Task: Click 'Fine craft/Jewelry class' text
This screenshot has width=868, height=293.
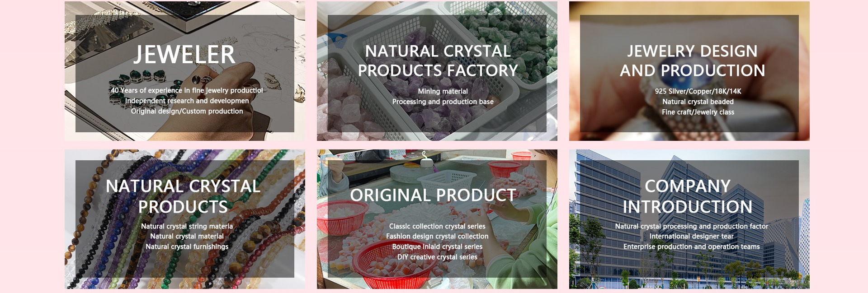Action: pos(698,112)
